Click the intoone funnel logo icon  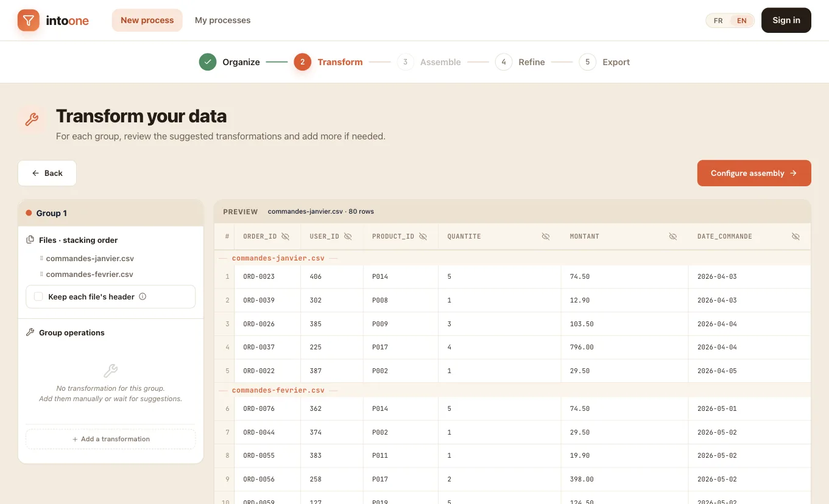(x=28, y=21)
